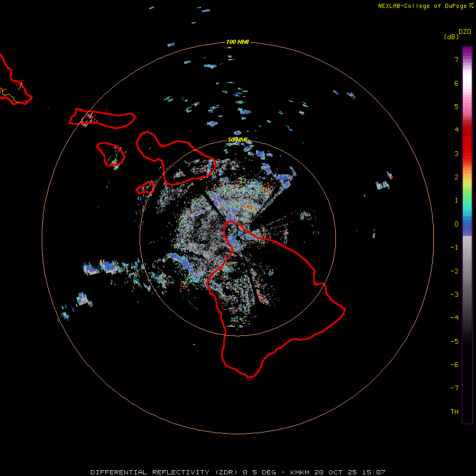
Task: Click the 4 value on the color scale
Action: [x=456, y=130]
